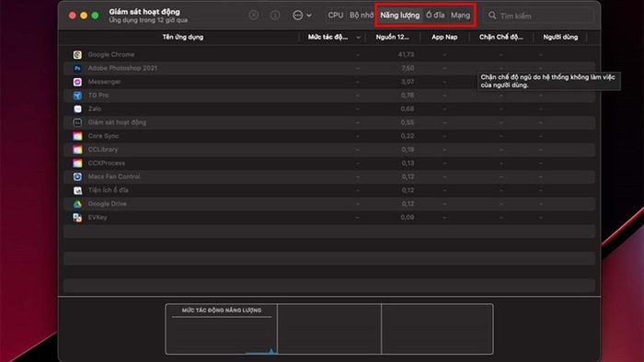
Task: Click the 0,55 value for Giám sát hoạt động
Action: tap(408, 122)
